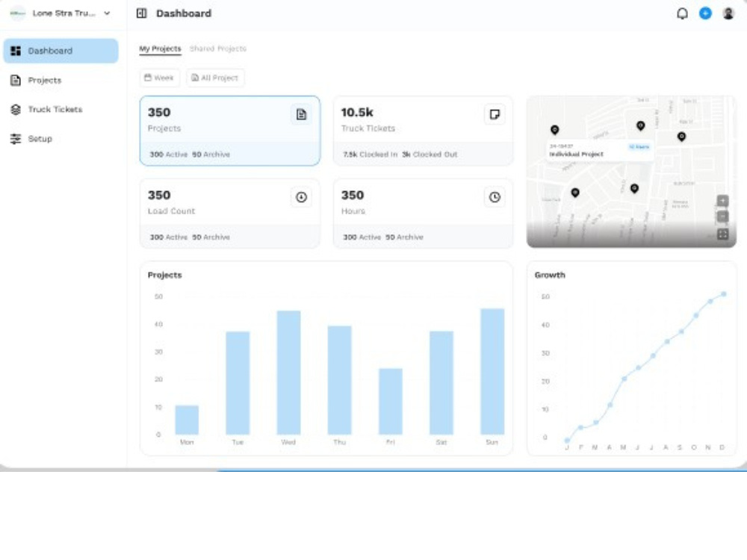Screen dimensions: 747x560
Task: Click the top-center map pin
Action: (641, 125)
